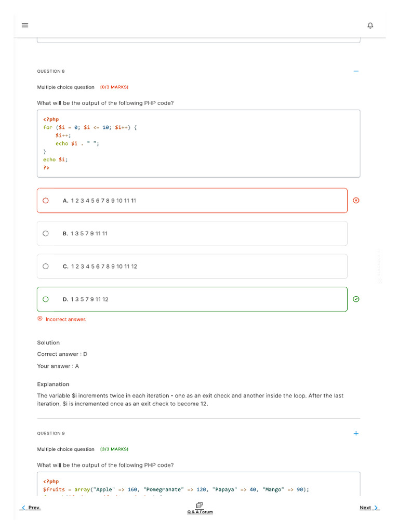Click the Incorrect answer error icon
Screen dimensions: 399x532
tap(40, 319)
